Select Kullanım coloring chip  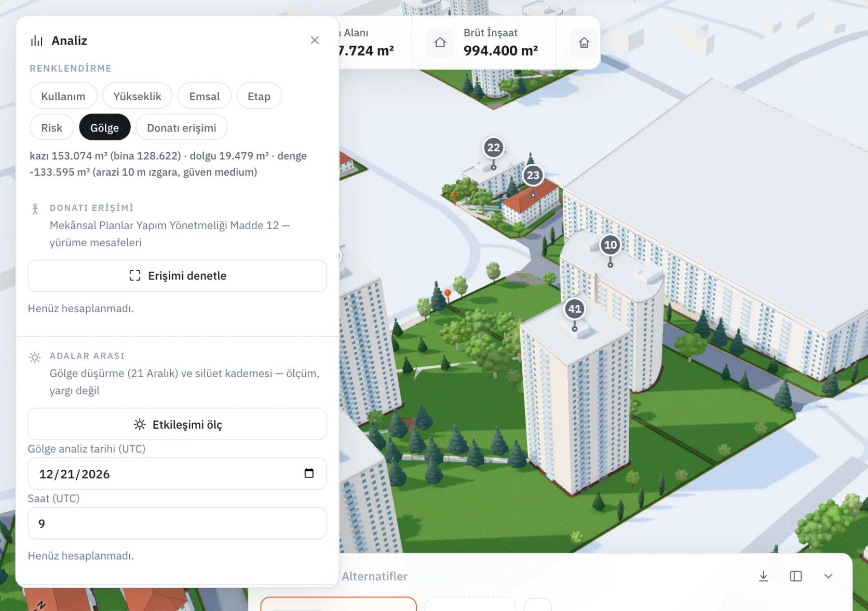63,96
